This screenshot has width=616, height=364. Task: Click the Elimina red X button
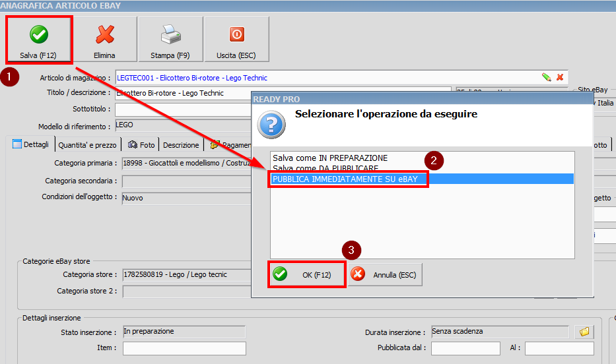(x=104, y=39)
